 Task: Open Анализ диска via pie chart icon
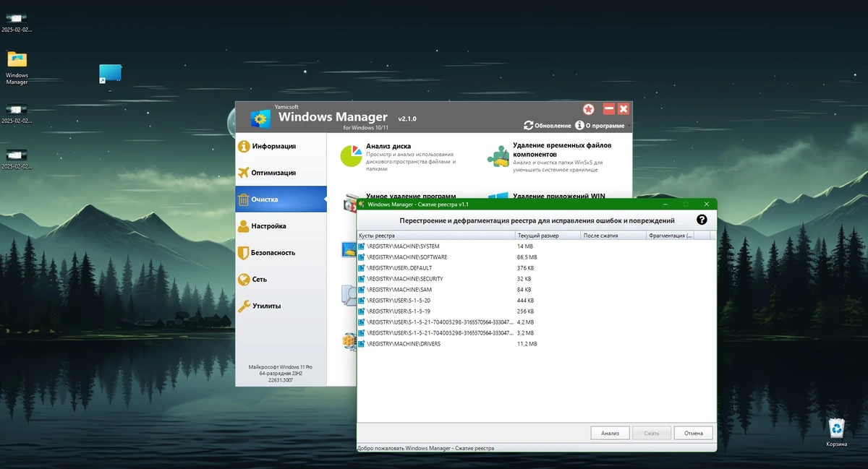351,155
